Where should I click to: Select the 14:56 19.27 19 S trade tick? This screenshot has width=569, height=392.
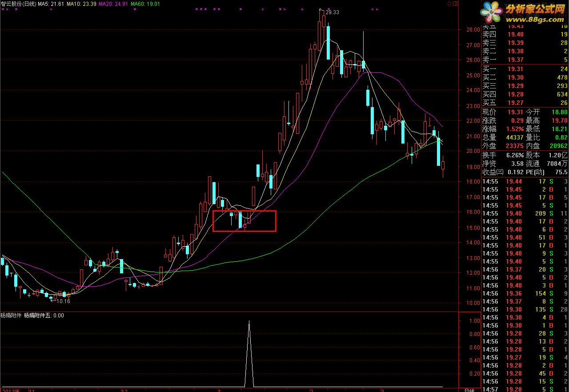(x=525, y=357)
